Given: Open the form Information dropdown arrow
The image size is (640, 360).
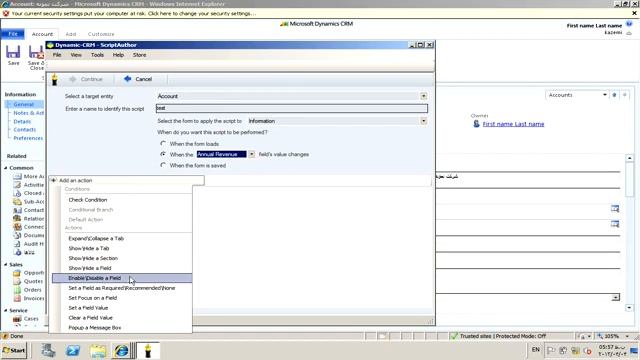Looking at the screenshot, I should pyautogui.click(x=423, y=121).
